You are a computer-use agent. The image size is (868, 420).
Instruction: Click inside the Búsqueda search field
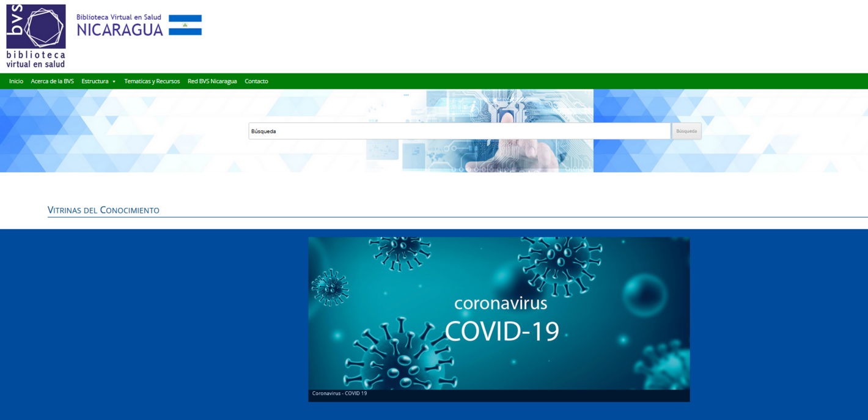coord(458,131)
